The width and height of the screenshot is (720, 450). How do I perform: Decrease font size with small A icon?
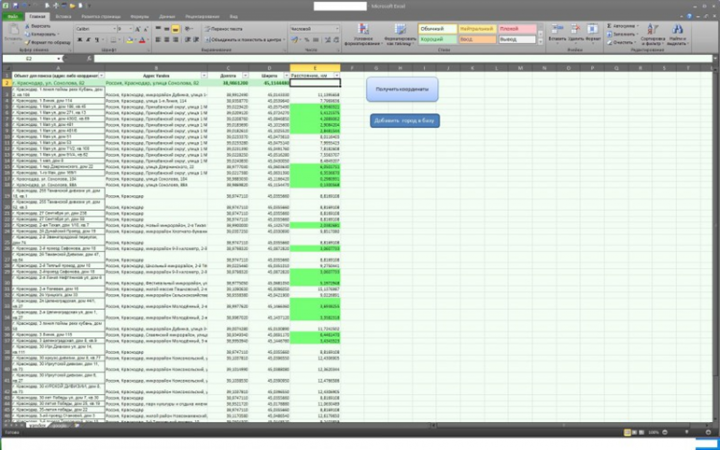coord(146,29)
